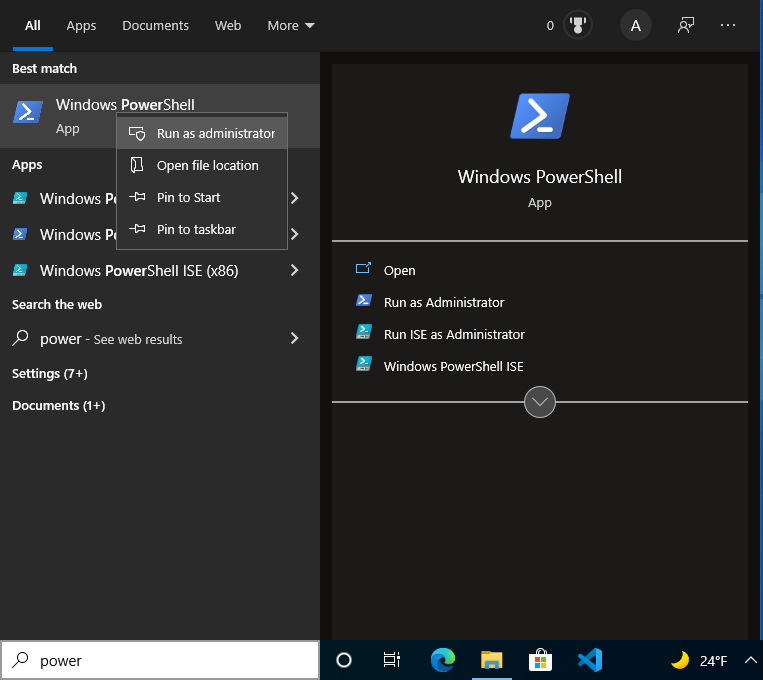Click the Windows PowerShell best match icon
Screen dimensions: 763x680
(28, 112)
